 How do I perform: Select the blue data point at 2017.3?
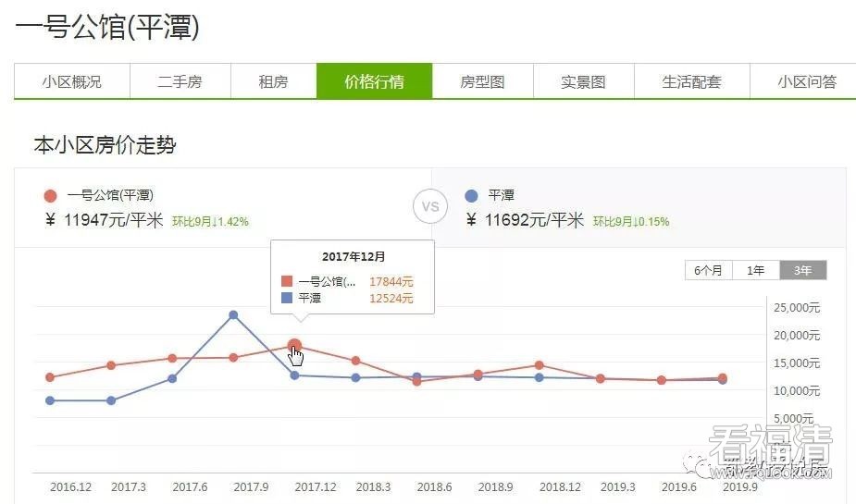tap(111, 400)
